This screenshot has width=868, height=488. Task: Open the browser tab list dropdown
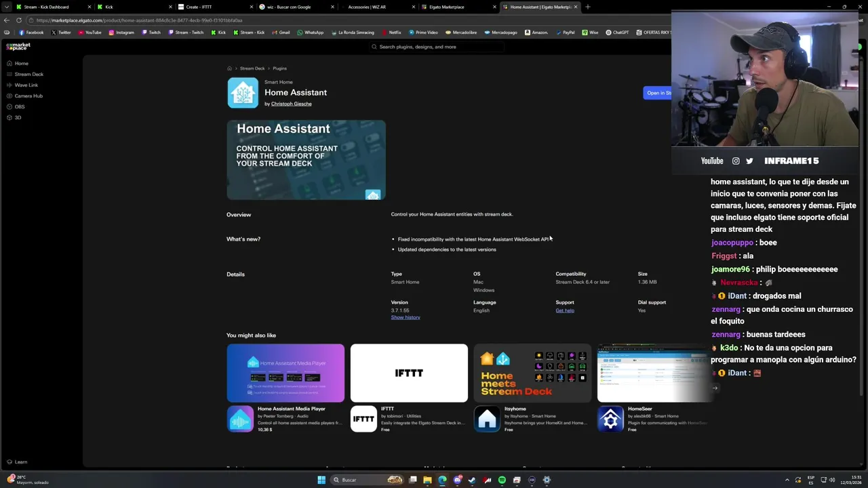6,7
